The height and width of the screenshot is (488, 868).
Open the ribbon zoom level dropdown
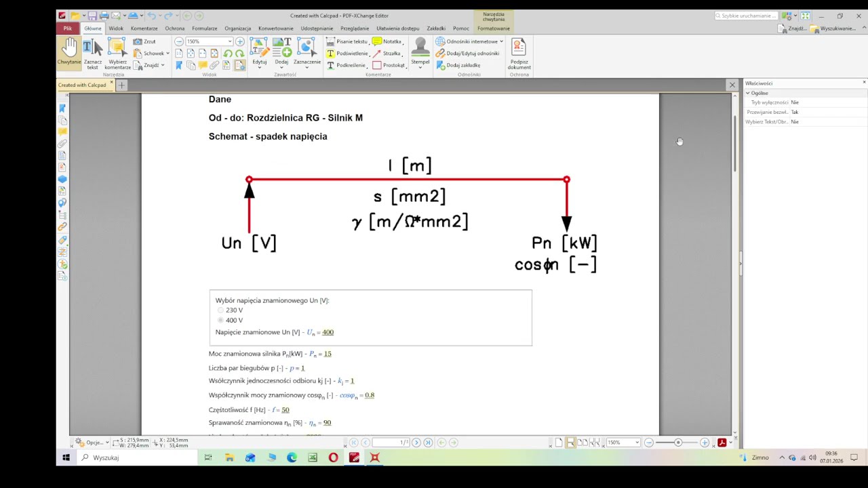pos(230,41)
